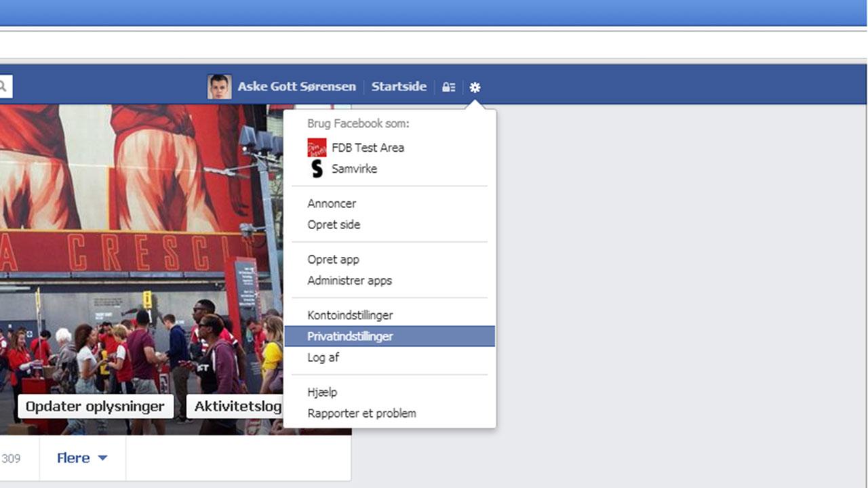Screen dimensions: 868x488
Task: Click the search magnifier icon
Action: click(3, 87)
